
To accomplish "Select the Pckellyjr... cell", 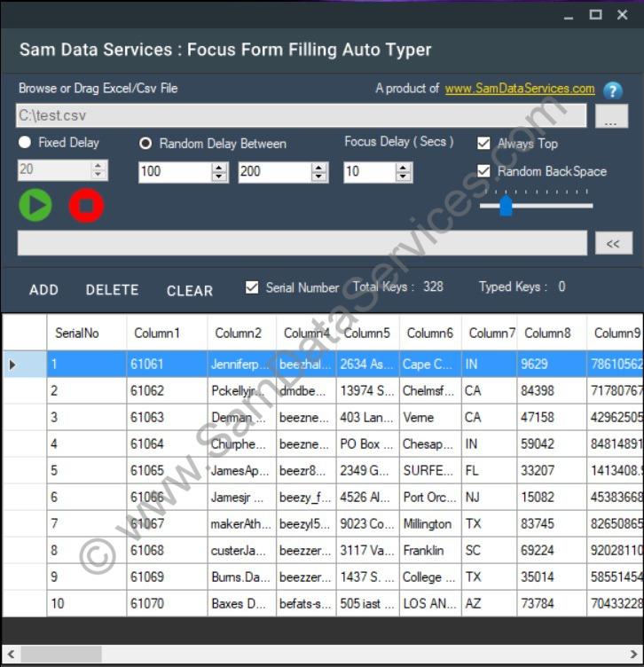I will pyautogui.click(x=242, y=390).
